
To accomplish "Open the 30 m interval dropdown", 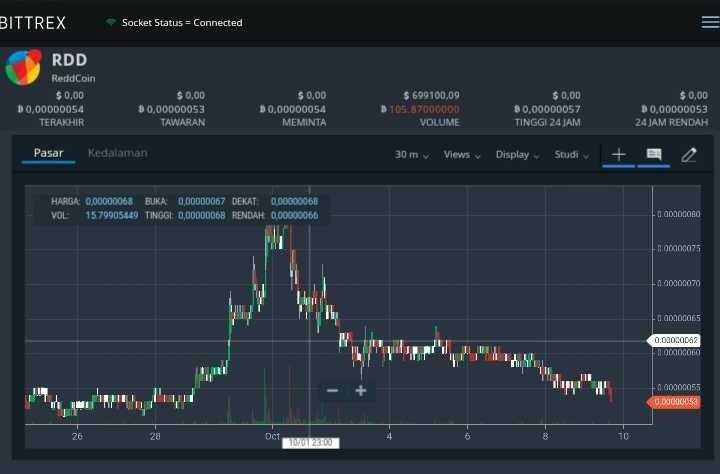I will 412,155.
